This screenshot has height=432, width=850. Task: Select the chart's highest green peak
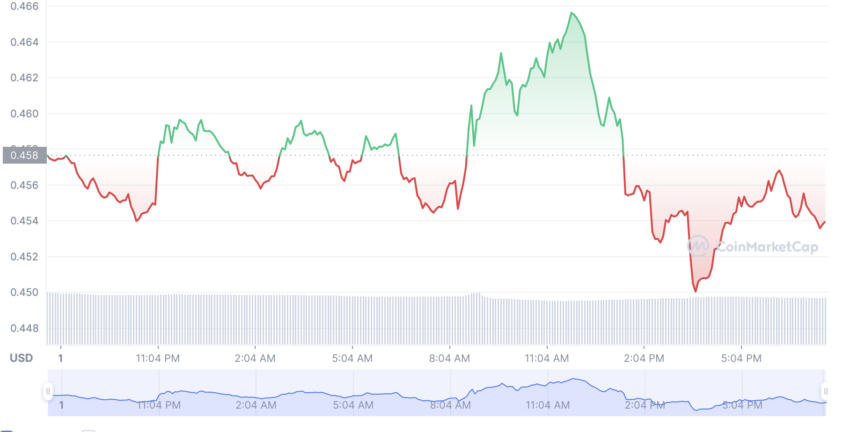(572, 13)
